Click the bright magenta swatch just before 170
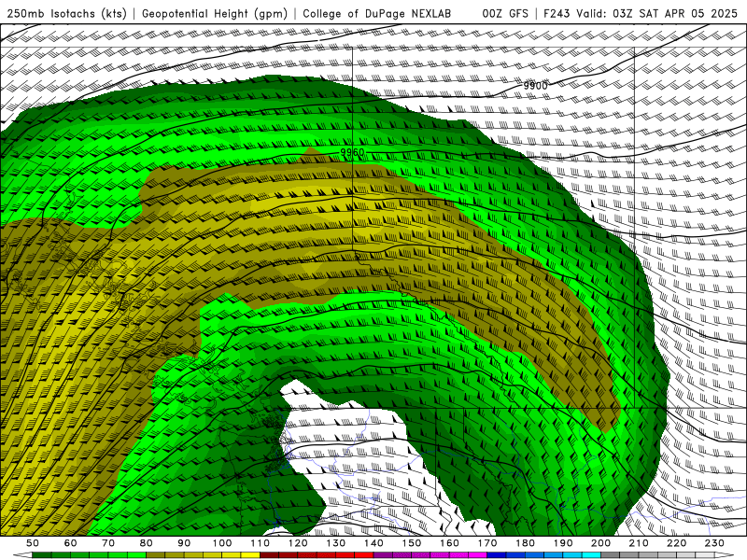 point(478,555)
